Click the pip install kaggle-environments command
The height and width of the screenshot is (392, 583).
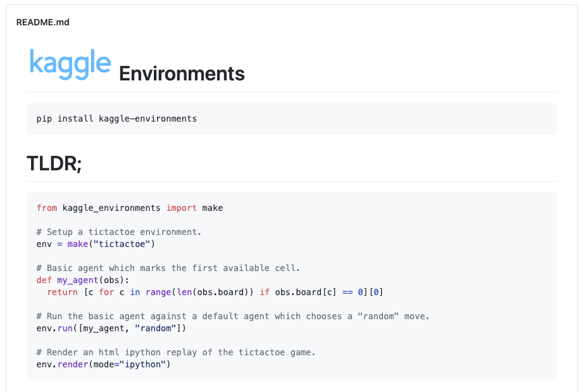coord(116,118)
